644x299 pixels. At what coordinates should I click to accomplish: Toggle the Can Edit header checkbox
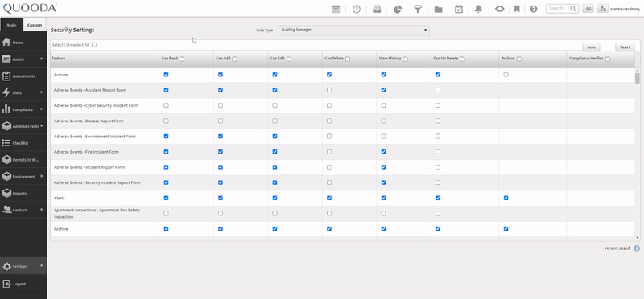pyautogui.click(x=289, y=59)
